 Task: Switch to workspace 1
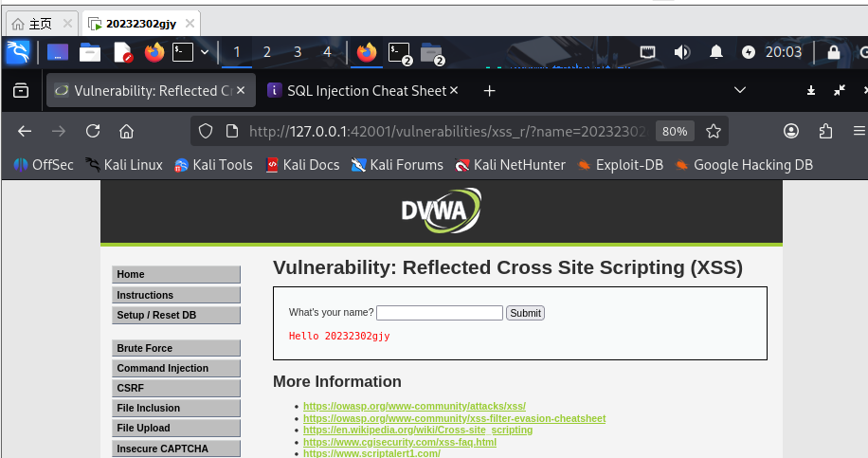pos(237,52)
